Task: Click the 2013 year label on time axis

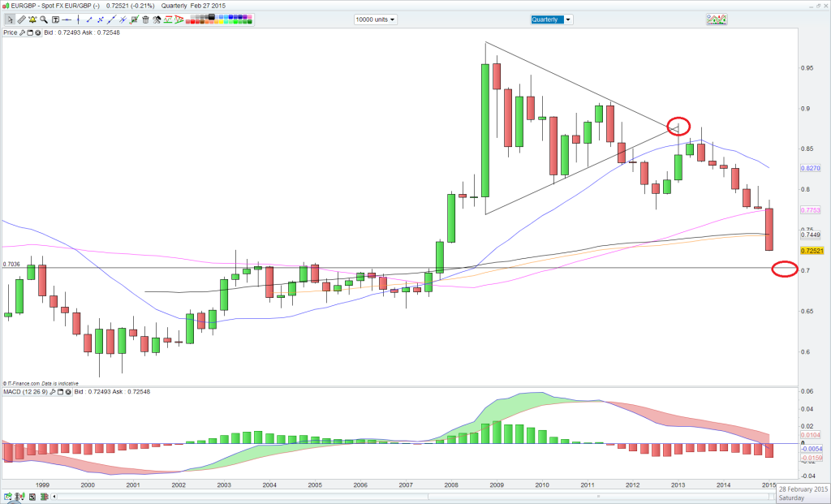Action: 678,485
